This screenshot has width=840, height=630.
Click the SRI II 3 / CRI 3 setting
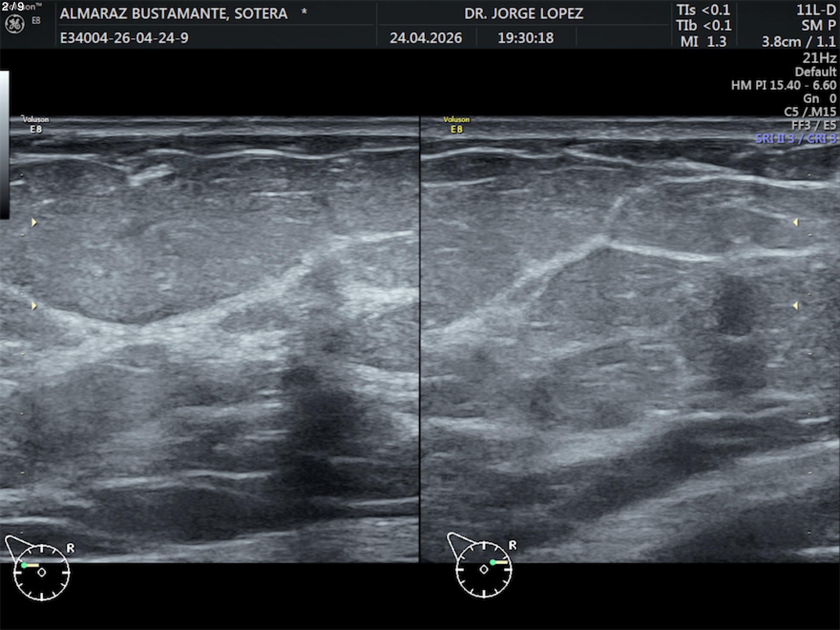tap(796, 138)
